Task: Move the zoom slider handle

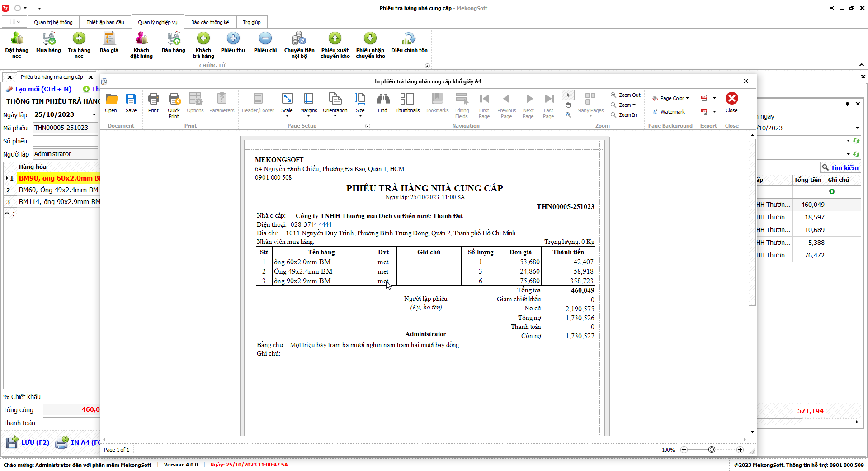Action: tap(712, 450)
